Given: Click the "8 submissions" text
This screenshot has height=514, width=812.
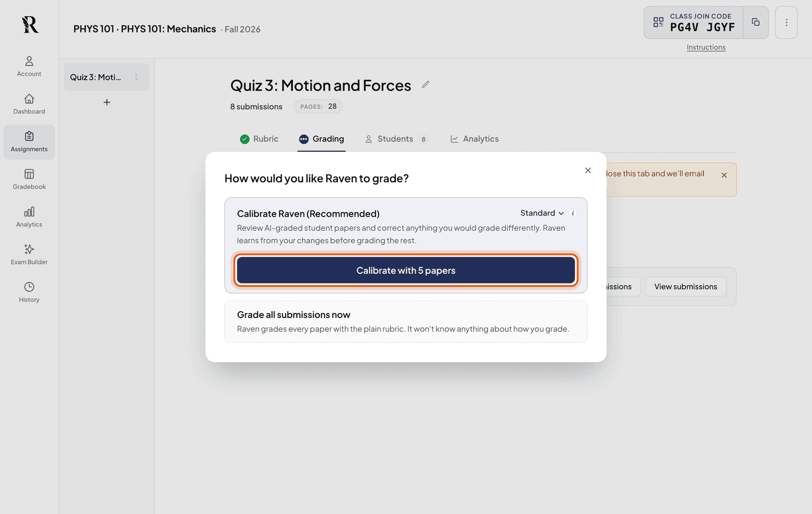Looking at the screenshot, I should (x=256, y=107).
